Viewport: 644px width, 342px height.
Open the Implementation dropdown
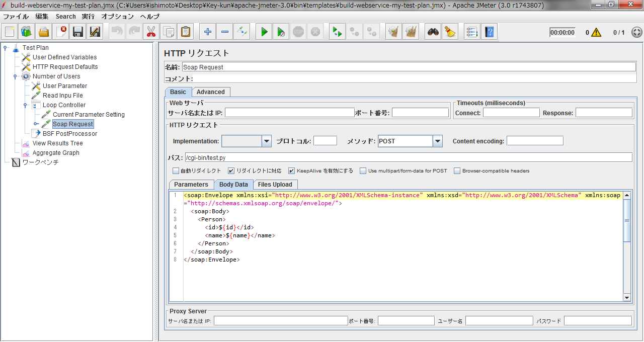(267, 141)
